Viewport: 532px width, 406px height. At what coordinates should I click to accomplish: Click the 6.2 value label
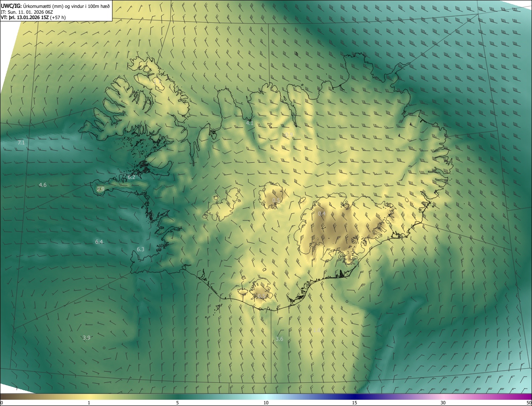pos(131,177)
